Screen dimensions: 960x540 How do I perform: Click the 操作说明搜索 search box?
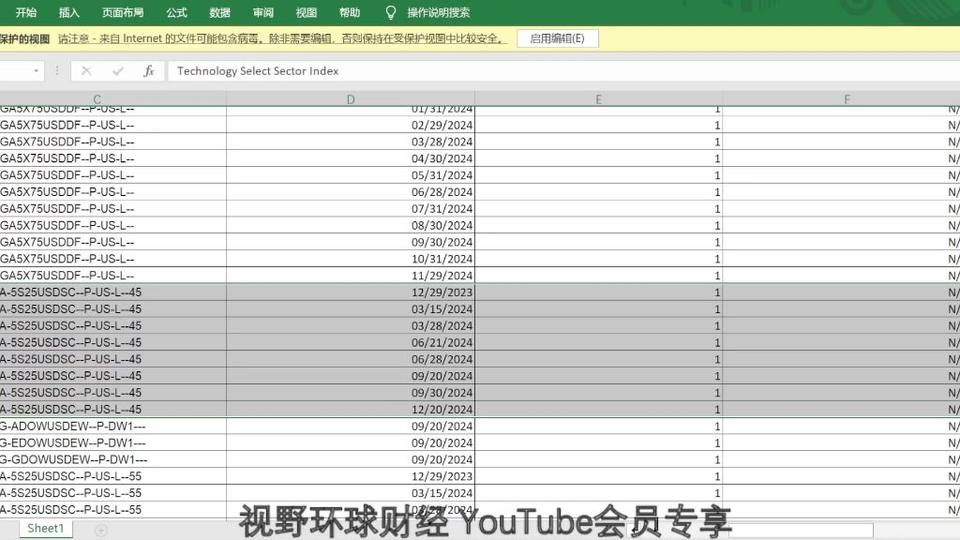(439, 12)
